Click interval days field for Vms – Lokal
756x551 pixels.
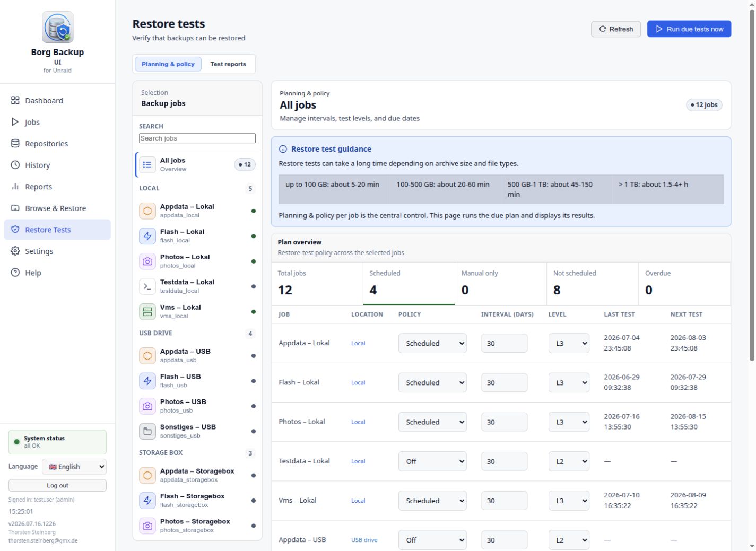pyautogui.click(x=505, y=501)
